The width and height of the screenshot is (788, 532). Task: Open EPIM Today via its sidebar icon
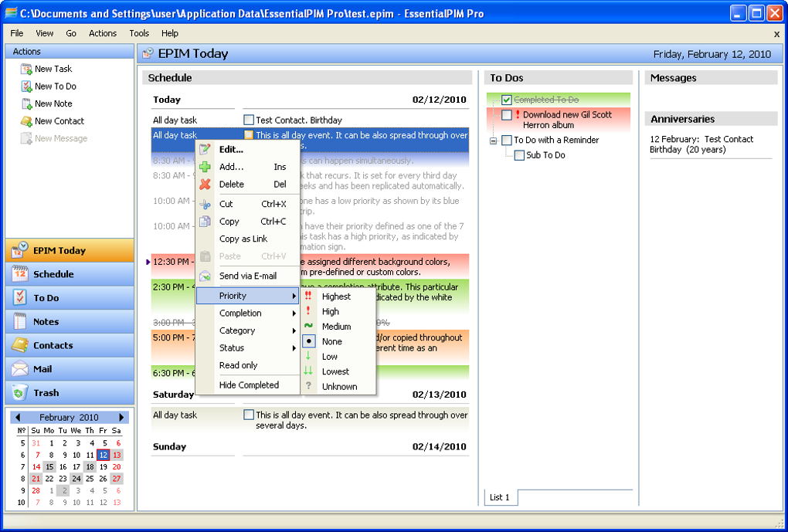point(19,250)
